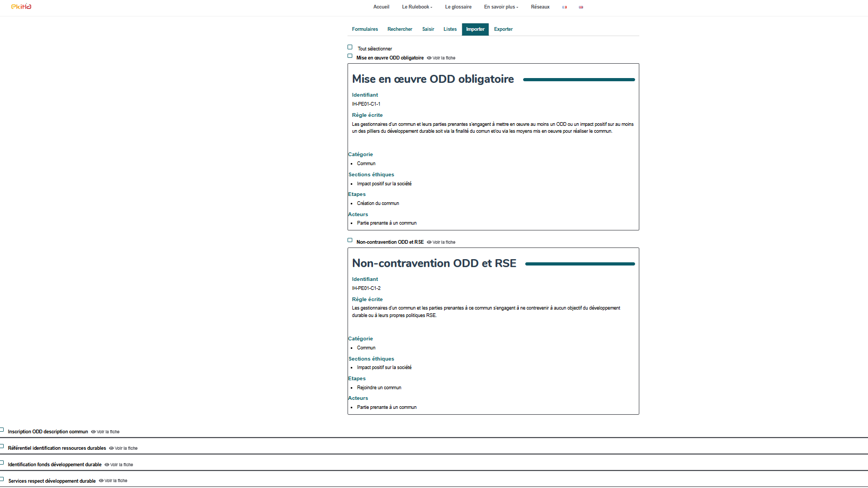The image size is (868, 488).
Task: Check the Tout sélectionner checkbox
Action: [350, 47]
